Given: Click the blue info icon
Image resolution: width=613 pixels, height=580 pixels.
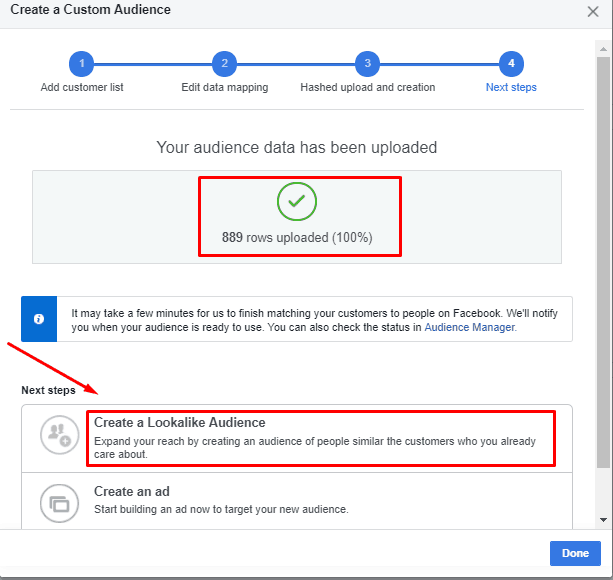Looking at the screenshot, I should pyautogui.click(x=39, y=319).
